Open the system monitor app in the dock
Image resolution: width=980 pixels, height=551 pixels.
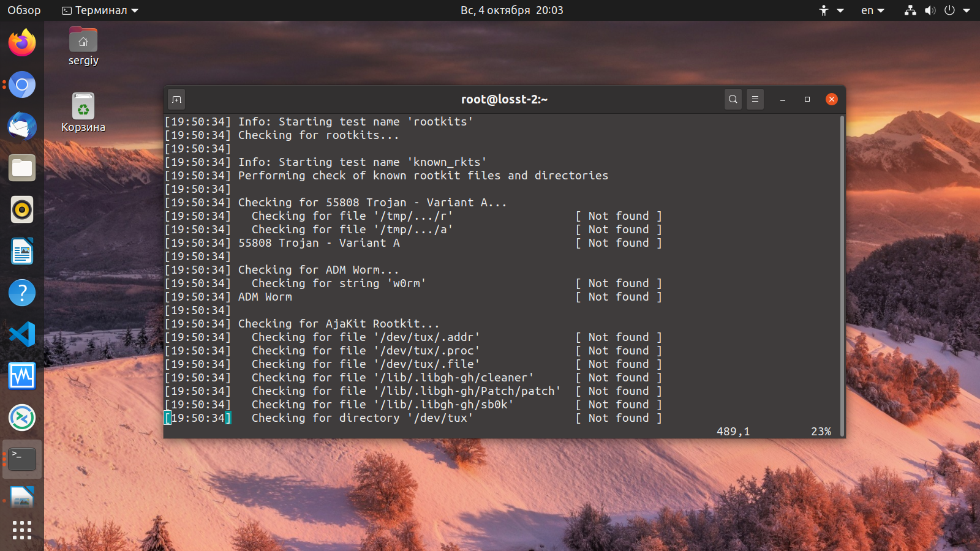click(22, 376)
